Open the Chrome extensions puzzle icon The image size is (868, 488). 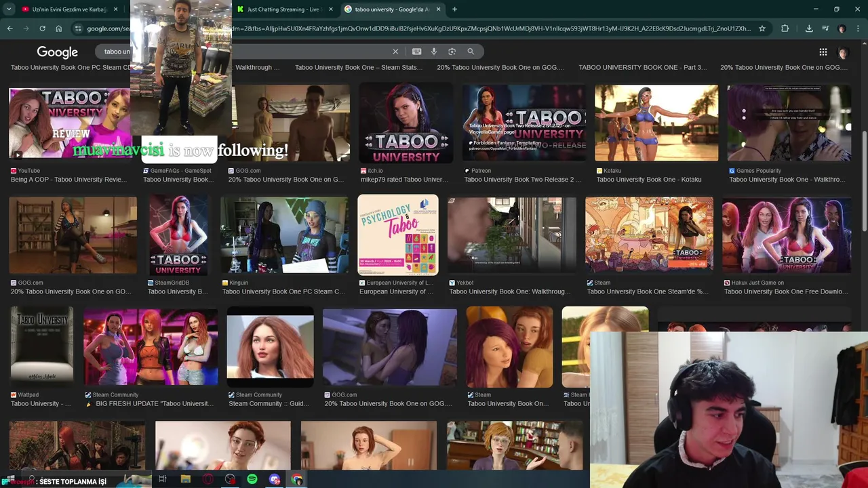pos(785,28)
